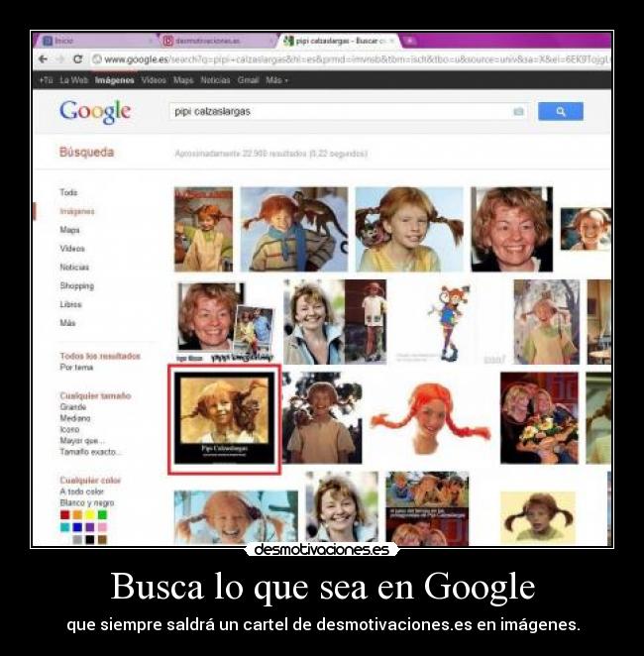The image size is (644, 656).
Task: Open Tamaño exacto... size option
Action: pyautogui.click(x=90, y=452)
